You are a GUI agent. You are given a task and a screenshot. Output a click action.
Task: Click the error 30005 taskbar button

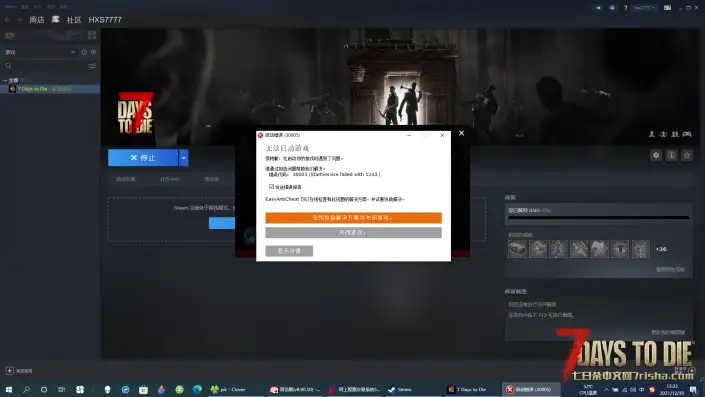click(x=531, y=389)
